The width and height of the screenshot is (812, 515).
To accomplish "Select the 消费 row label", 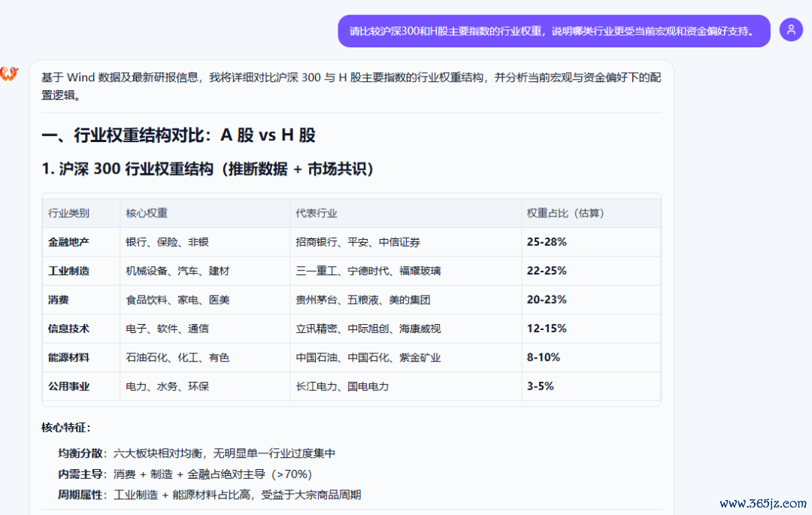I will pyautogui.click(x=59, y=300).
